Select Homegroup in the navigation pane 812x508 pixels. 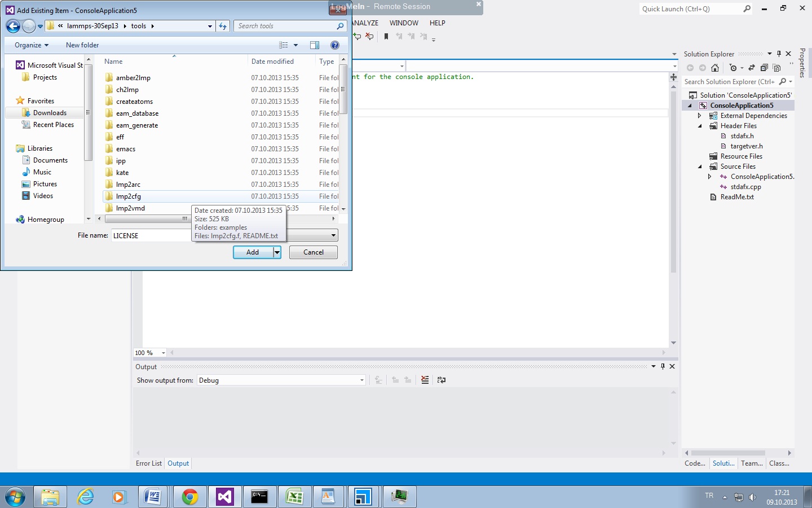coord(46,220)
